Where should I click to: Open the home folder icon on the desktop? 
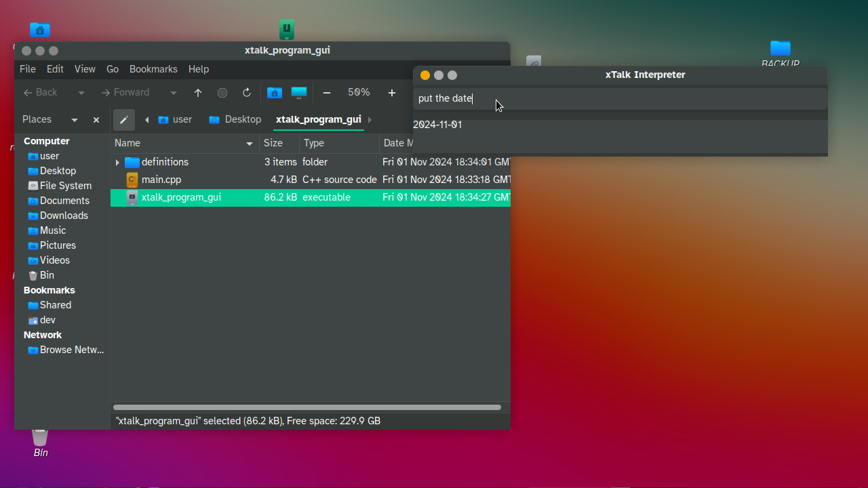(x=40, y=30)
